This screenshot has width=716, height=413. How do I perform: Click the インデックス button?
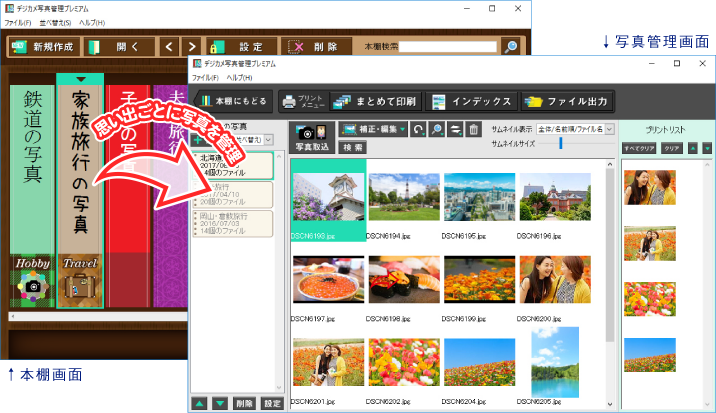tap(472, 101)
